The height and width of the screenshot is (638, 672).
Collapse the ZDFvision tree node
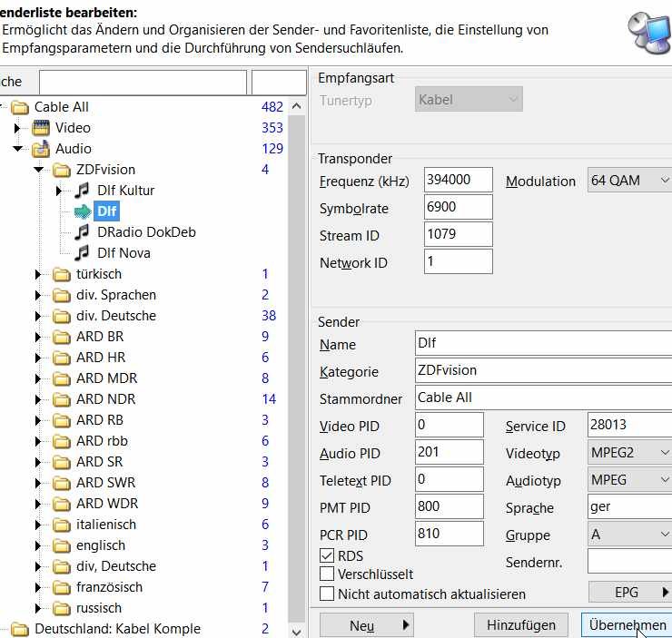click(x=38, y=170)
